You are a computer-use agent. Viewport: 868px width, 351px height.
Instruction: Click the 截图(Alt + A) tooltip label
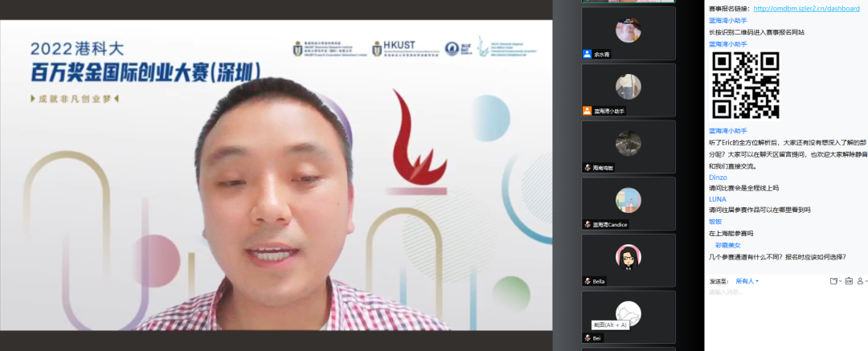[x=610, y=324]
